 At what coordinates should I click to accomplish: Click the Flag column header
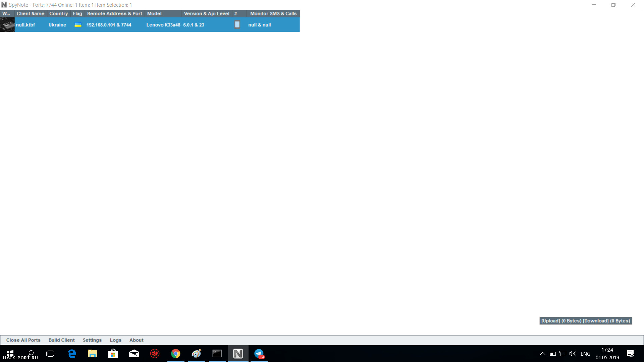[77, 13]
